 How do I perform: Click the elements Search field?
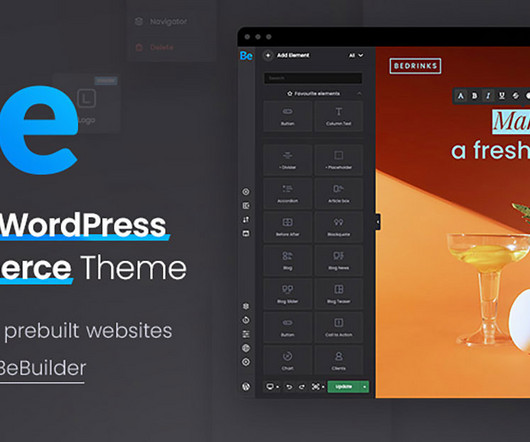(313, 78)
